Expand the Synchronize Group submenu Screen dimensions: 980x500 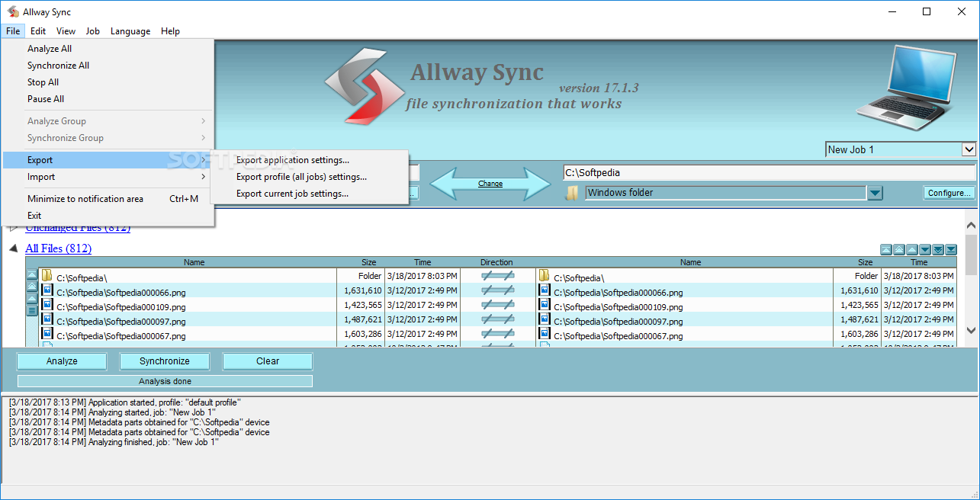point(108,138)
